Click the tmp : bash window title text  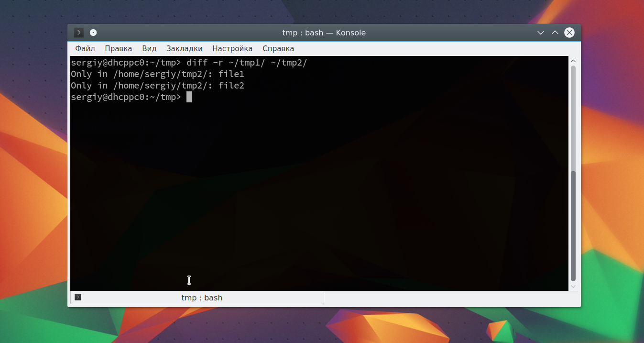323,33
